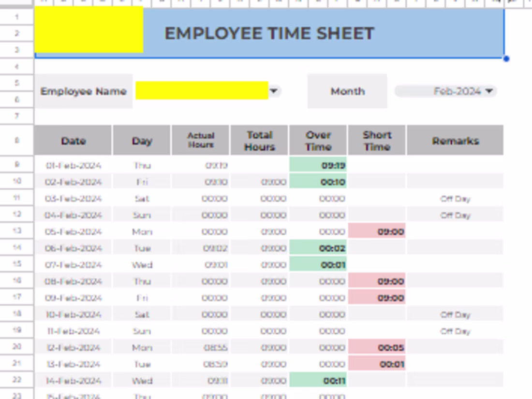Click the red 09:00 Short Time cell for 05-Feb

(x=376, y=231)
